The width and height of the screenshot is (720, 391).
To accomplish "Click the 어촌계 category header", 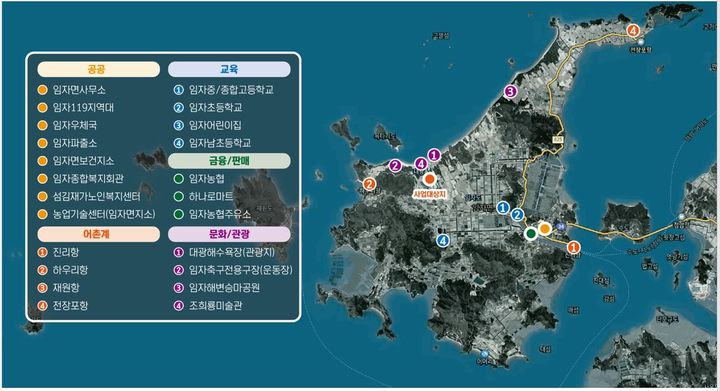I will tap(98, 234).
